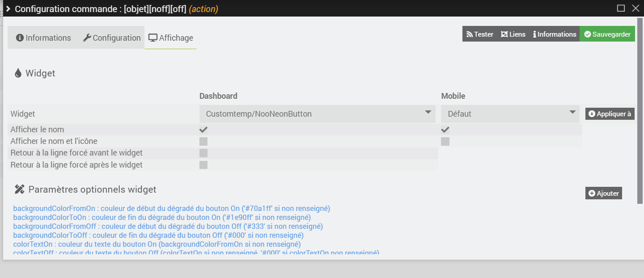Viewport: 644px width, 278px height.
Task: Select the Affichage tab
Action: point(171,38)
